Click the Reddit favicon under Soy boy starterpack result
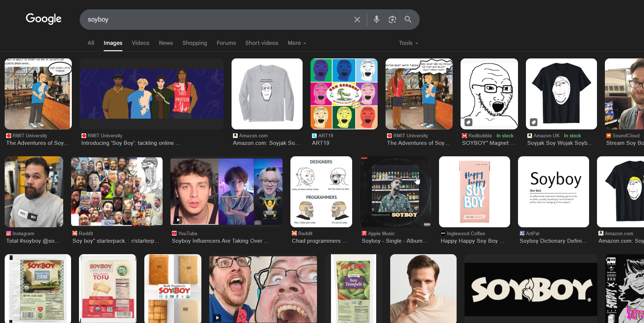This screenshot has width=644, height=323. click(x=75, y=233)
